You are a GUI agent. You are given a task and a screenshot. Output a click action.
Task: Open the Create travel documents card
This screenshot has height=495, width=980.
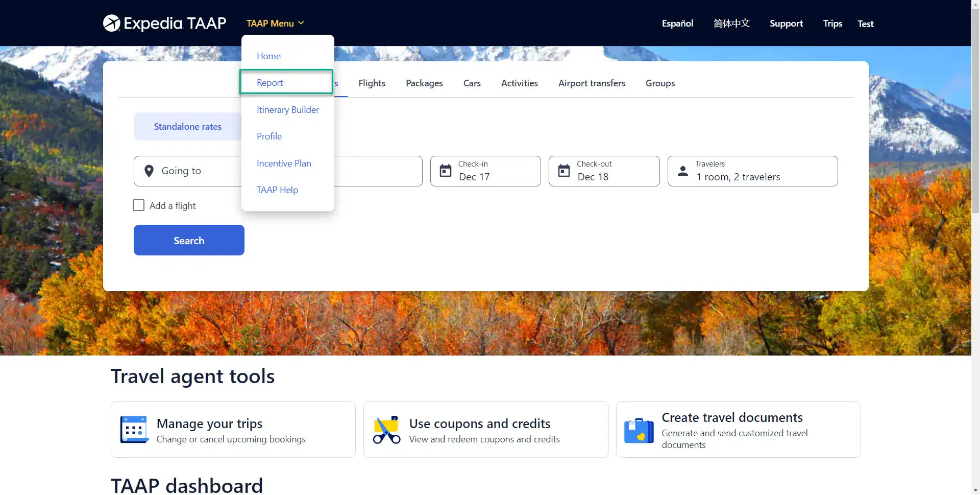[x=738, y=430]
